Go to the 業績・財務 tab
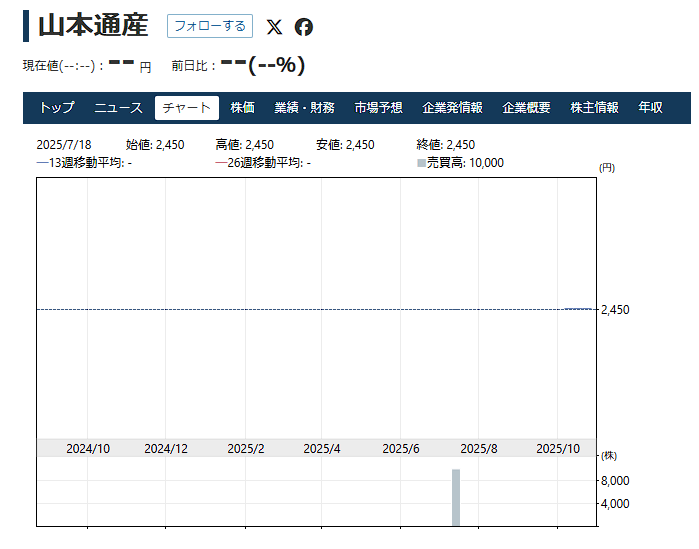This screenshot has height=549, width=699. [x=304, y=107]
